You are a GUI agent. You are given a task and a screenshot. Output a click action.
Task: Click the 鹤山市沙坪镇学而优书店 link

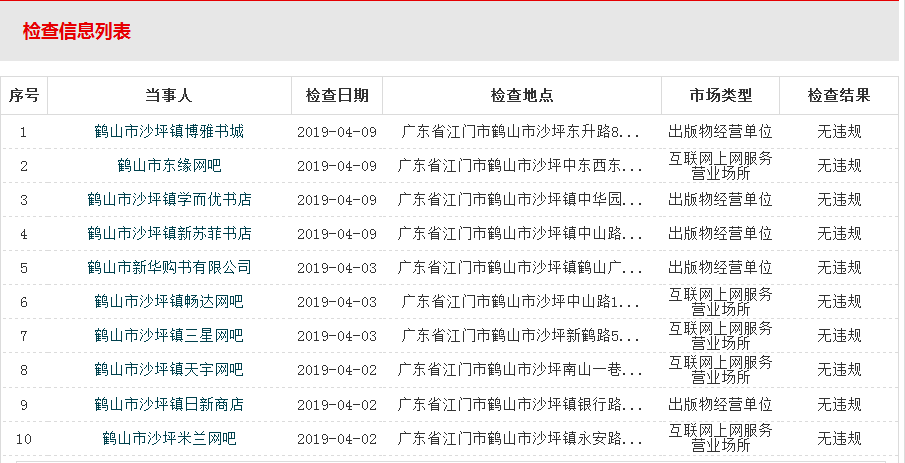169,199
